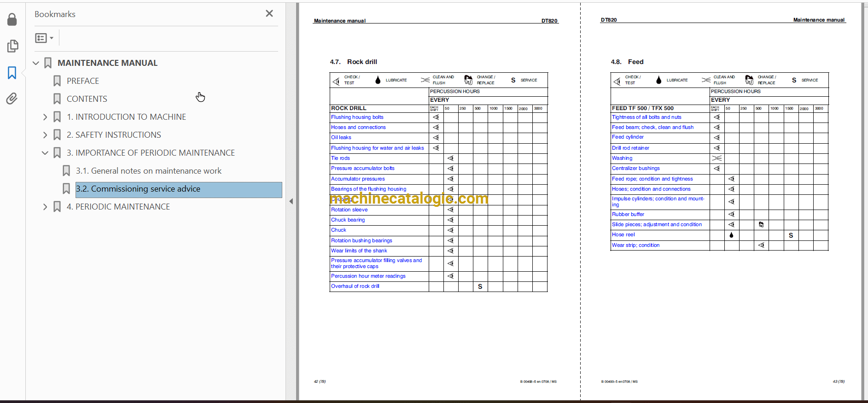Open Overhaul of rock drill link
868x403 pixels.
(x=355, y=286)
